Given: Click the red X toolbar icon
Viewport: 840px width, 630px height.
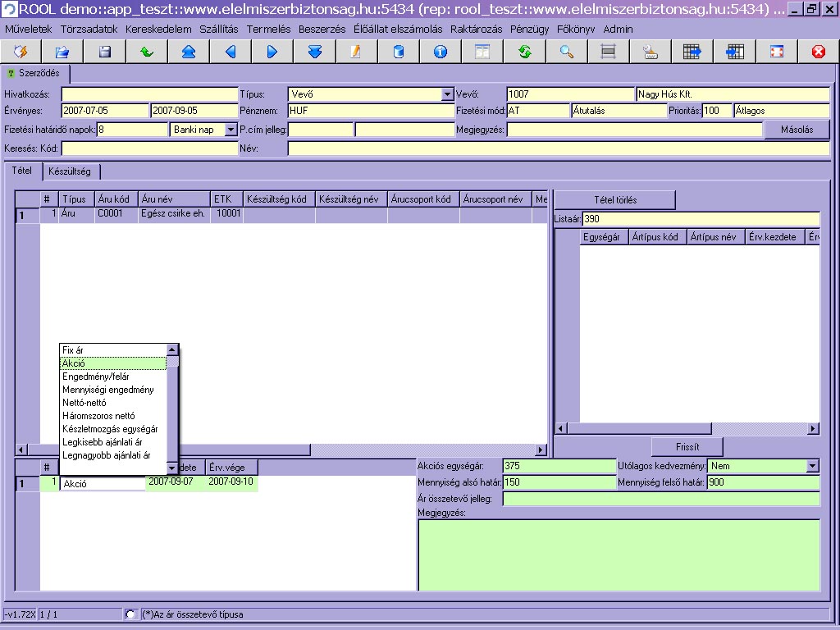Looking at the screenshot, I should pos(818,52).
